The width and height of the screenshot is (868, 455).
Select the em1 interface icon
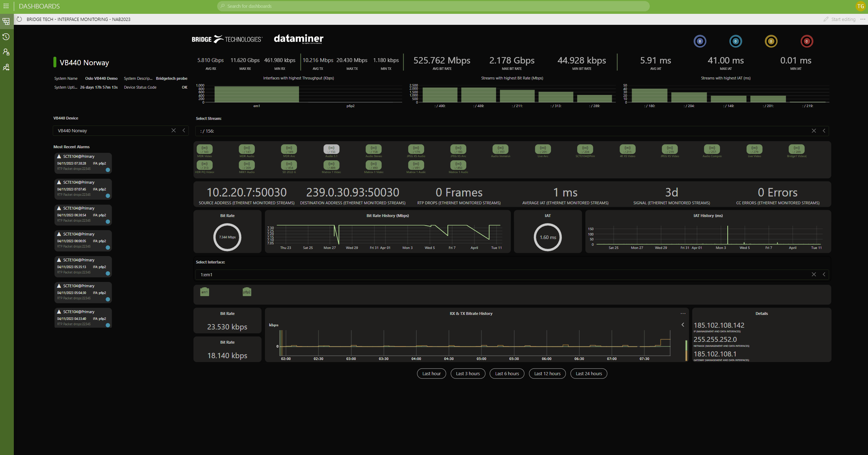tap(205, 292)
